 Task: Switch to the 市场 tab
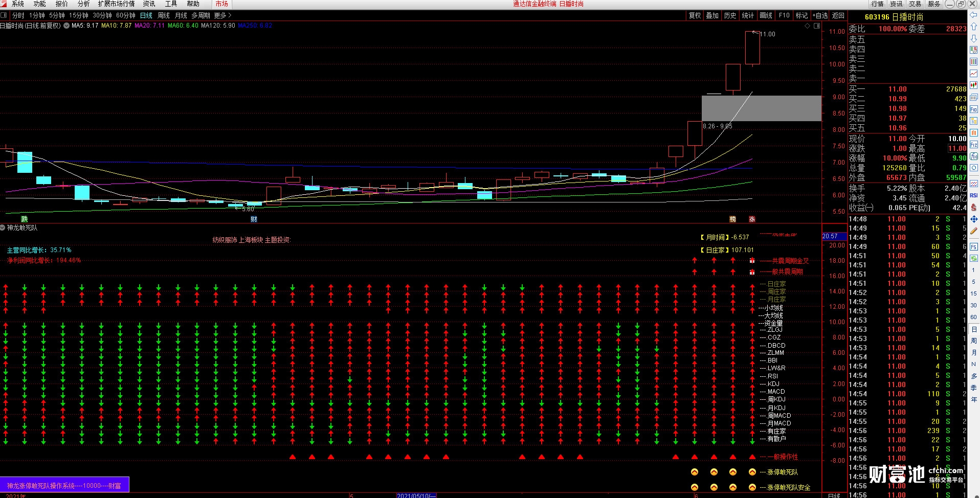pos(222,4)
